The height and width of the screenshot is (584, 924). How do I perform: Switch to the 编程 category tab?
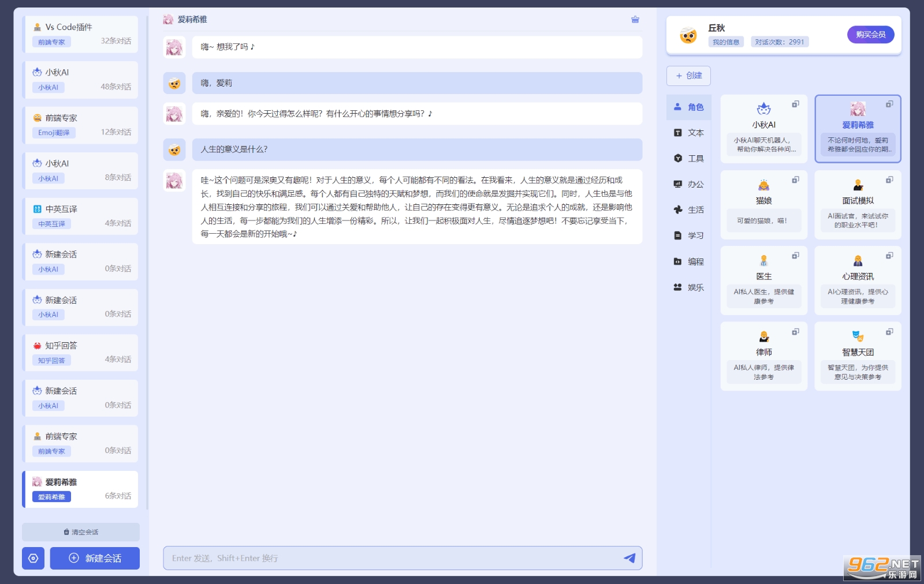pyautogui.click(x=689, y=262)
